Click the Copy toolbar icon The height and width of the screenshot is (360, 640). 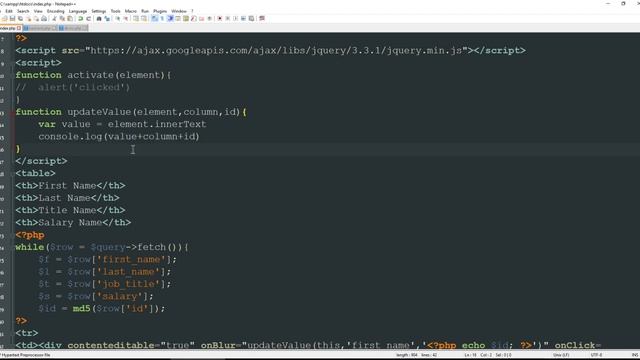[x=62, y=18]
